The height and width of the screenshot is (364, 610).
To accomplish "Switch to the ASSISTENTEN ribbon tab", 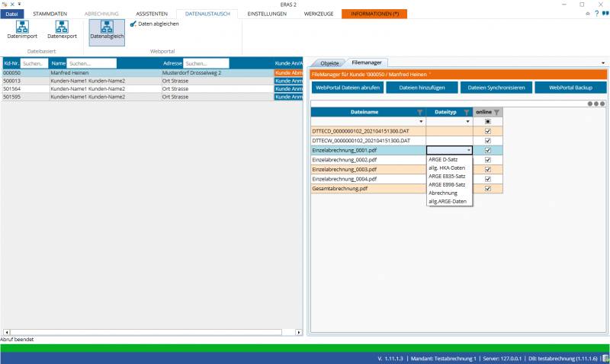I will click(x=152, y=14).
